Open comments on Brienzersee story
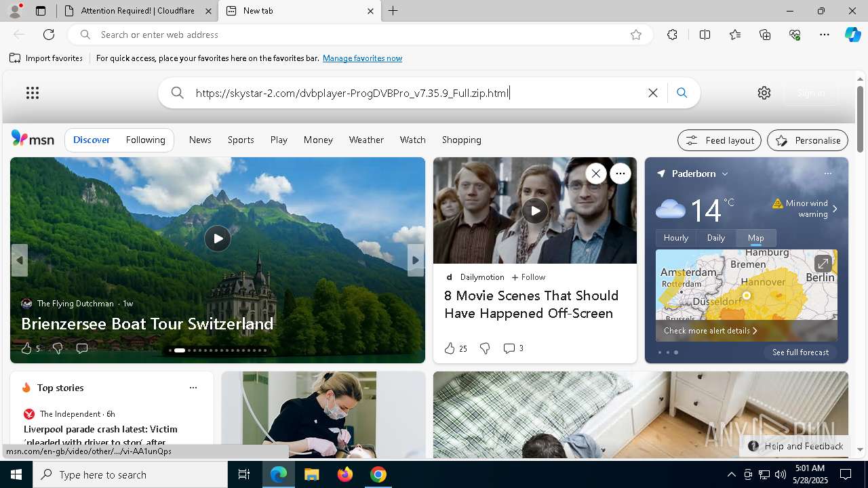 (x=82, y=348)
